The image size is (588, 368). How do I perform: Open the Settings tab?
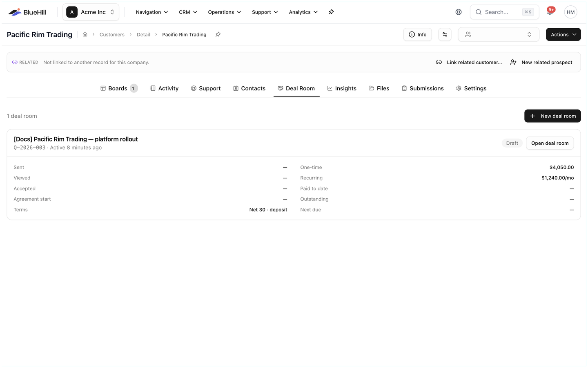click(471, 88)
